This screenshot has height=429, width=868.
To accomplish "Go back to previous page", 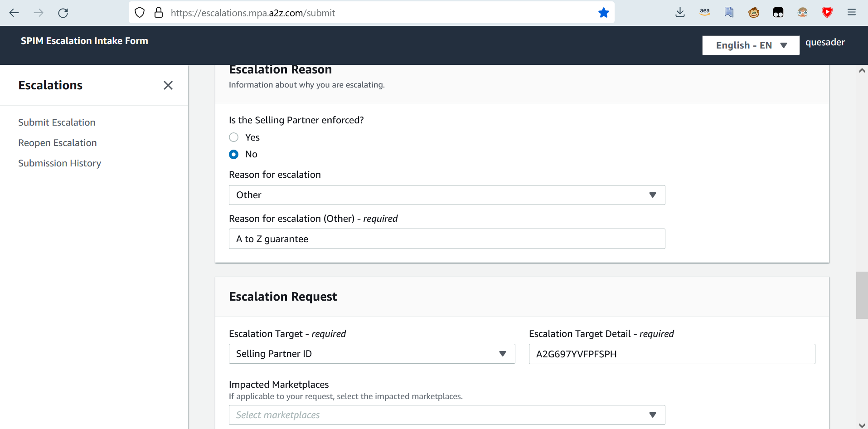I will tap(14, 13).
